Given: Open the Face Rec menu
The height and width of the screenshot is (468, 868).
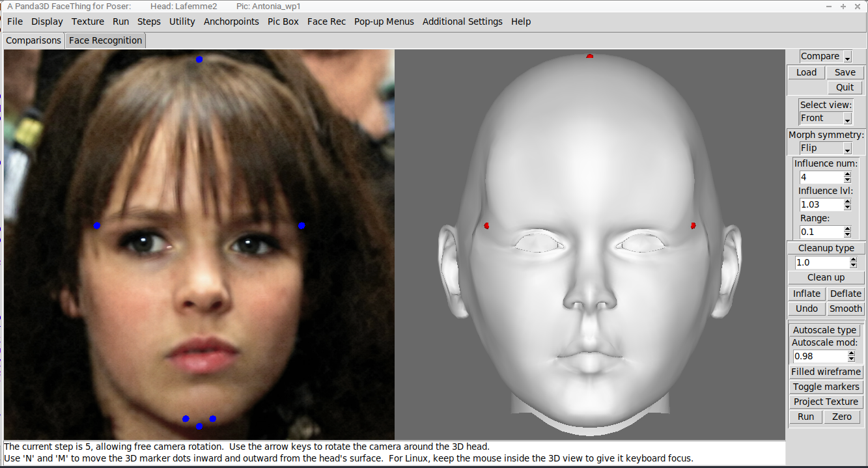Looking at the screenshot, I should [x=327, y=21].
